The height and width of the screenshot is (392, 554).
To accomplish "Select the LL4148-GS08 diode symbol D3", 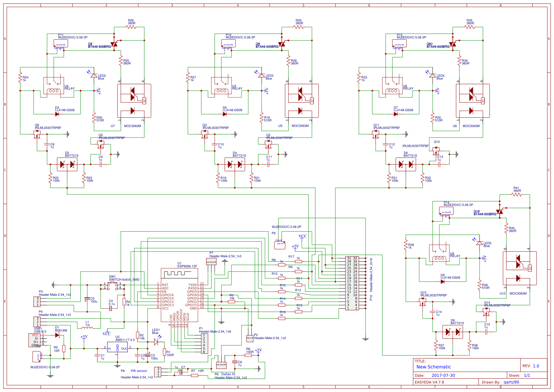I will pos(58,113).
